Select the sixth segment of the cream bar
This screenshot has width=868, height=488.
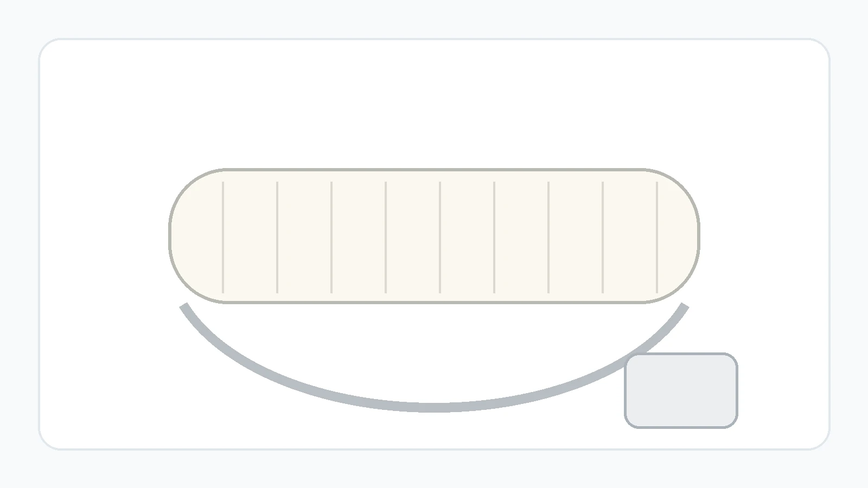click(x=467, y=236)
